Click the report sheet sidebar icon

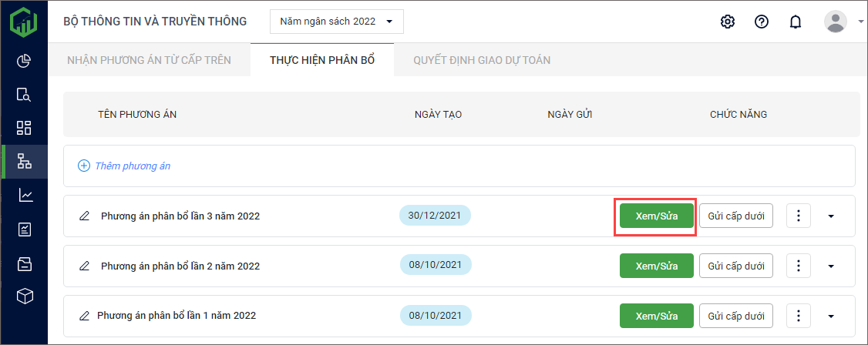click(24, 229)
